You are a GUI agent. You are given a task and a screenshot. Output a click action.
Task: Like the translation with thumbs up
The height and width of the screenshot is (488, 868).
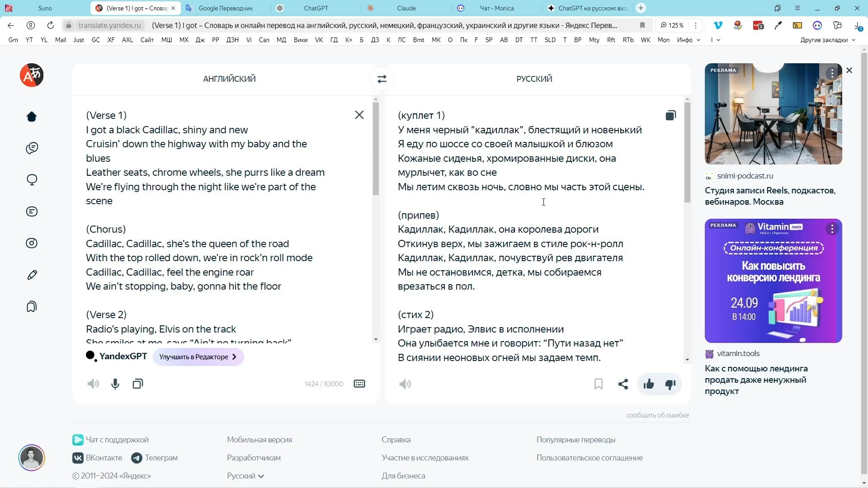coord(649,384)
